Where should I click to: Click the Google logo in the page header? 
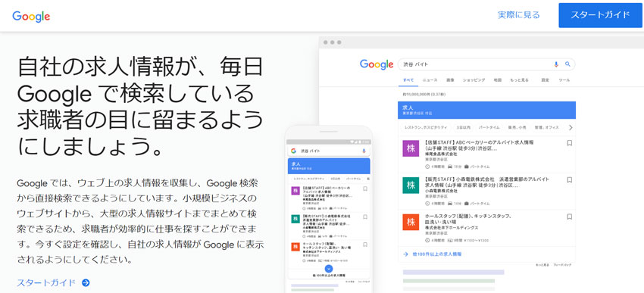click(x=31, y=16)
